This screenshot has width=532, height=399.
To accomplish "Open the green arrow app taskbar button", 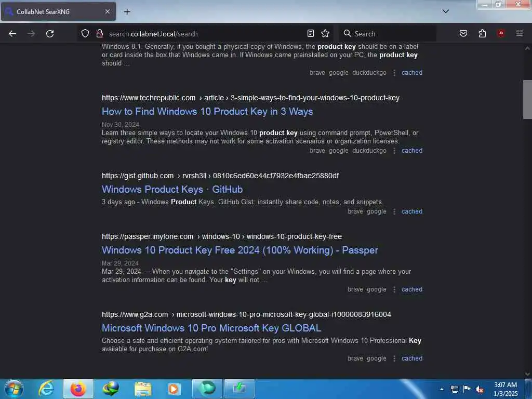I will (x=239, y=389).
